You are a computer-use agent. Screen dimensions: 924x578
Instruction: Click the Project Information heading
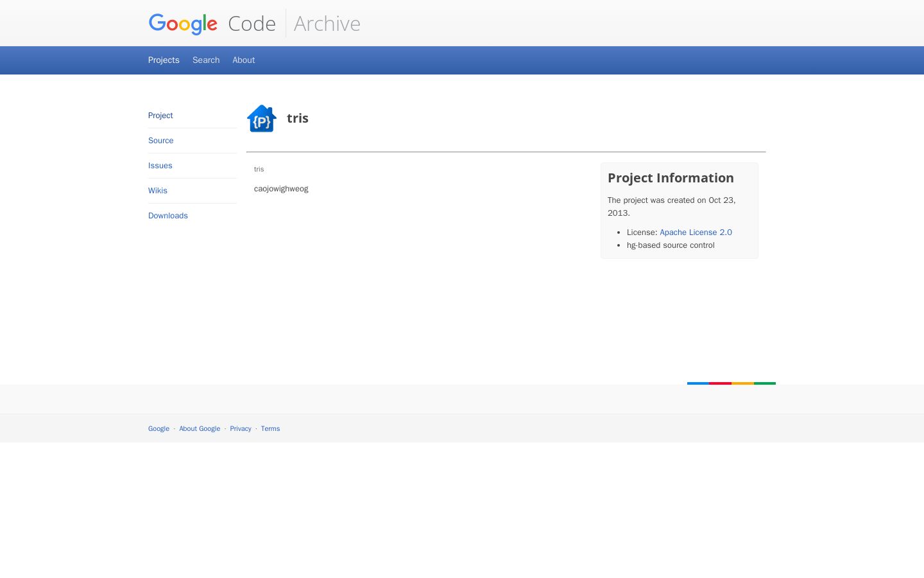click(671, 178)
